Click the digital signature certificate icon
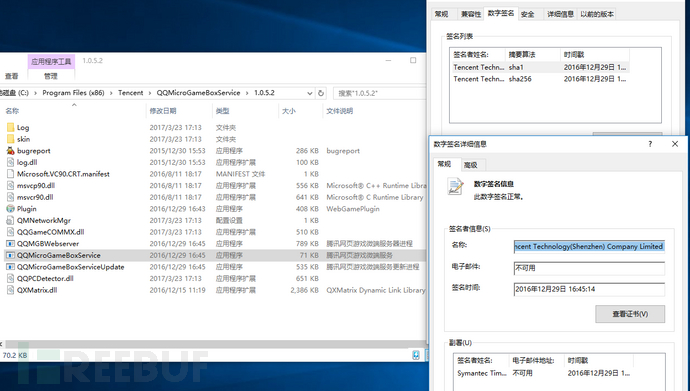Image resolution: width=690 pixels, height=391 pixels. (x=455, y=186)
